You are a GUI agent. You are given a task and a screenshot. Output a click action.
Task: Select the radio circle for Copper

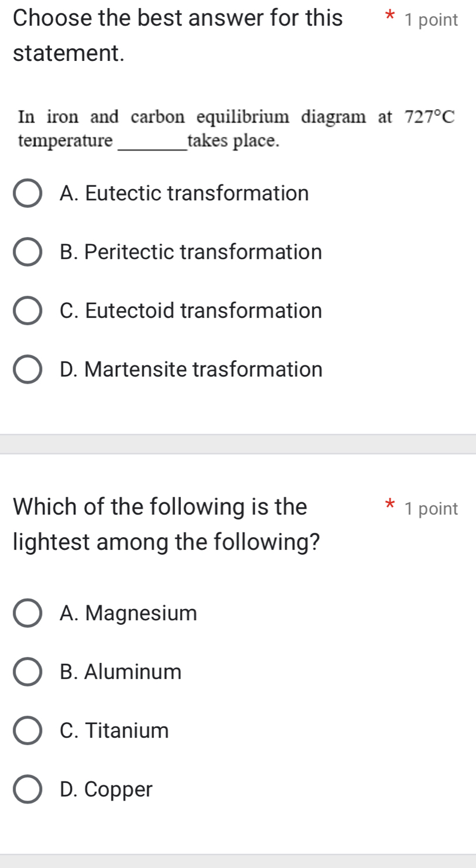point(28,790)
